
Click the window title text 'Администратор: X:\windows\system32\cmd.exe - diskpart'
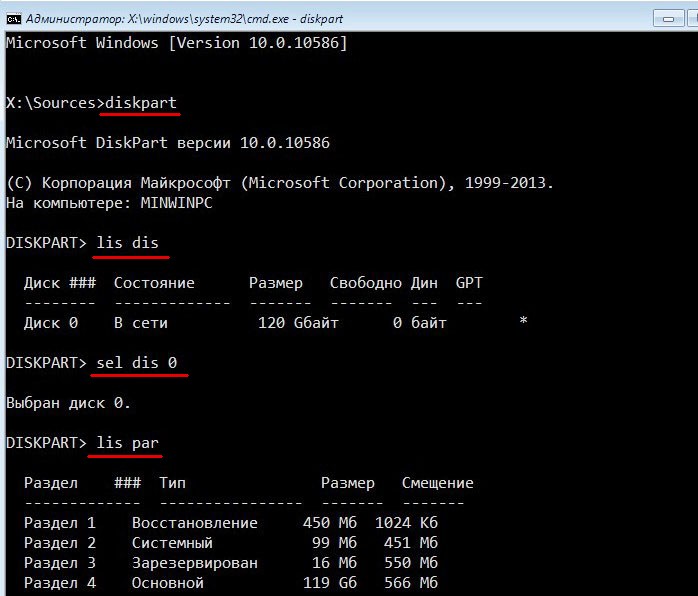pos(184,19)
